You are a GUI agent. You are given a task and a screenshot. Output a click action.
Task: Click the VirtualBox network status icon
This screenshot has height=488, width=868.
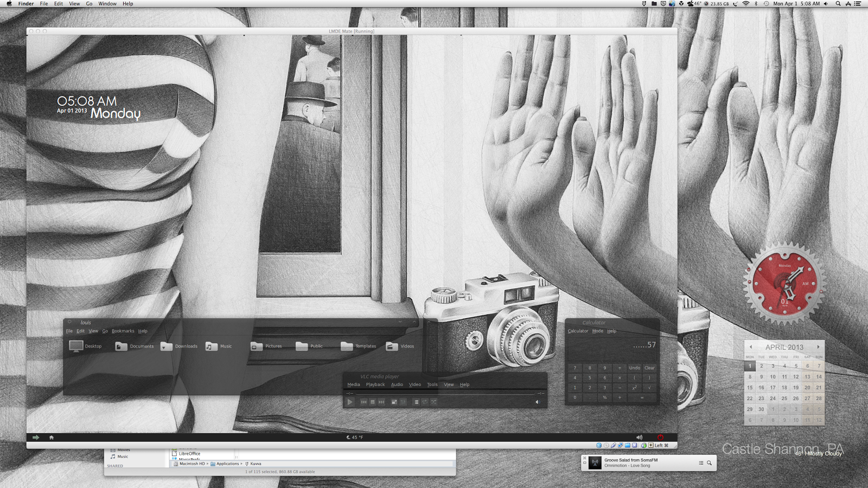(x=620, y=445)
